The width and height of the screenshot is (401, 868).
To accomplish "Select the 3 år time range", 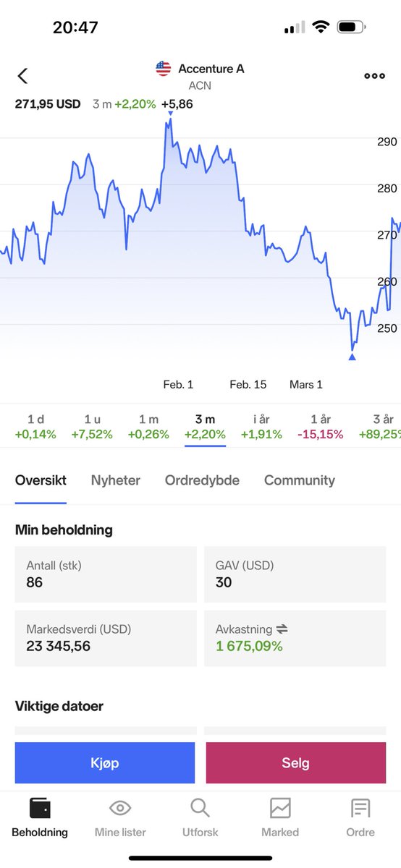I will pos(380,427).
